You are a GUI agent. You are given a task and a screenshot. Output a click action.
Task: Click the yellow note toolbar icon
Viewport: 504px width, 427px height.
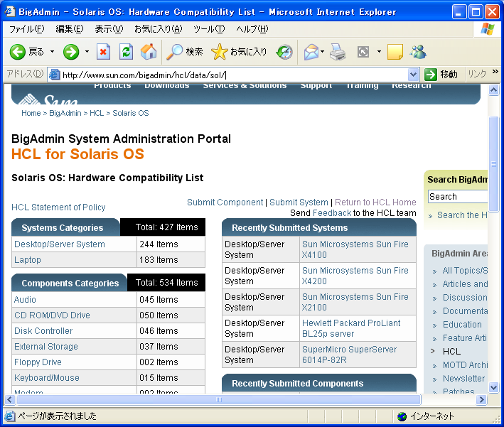click(395, 52)
